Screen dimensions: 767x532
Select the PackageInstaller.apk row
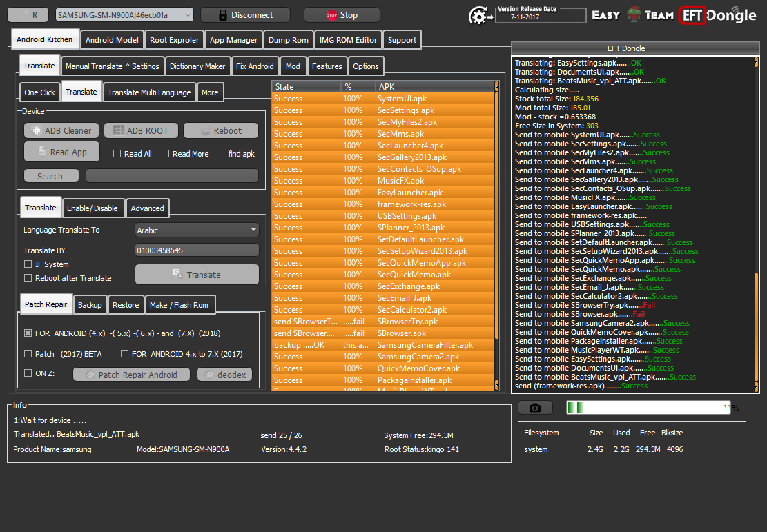pos(383,380)
